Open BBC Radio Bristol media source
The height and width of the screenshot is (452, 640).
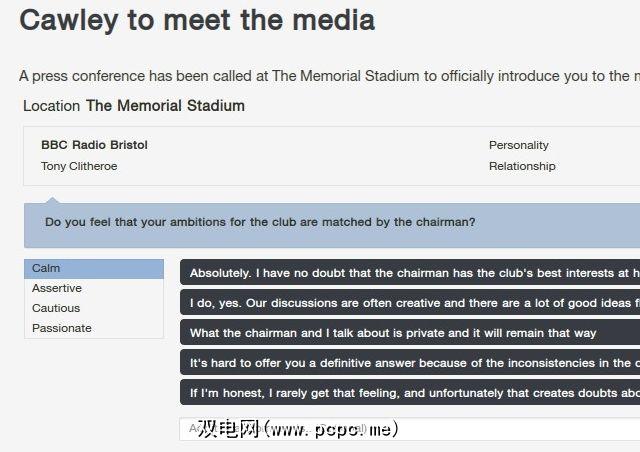(94, 145)
